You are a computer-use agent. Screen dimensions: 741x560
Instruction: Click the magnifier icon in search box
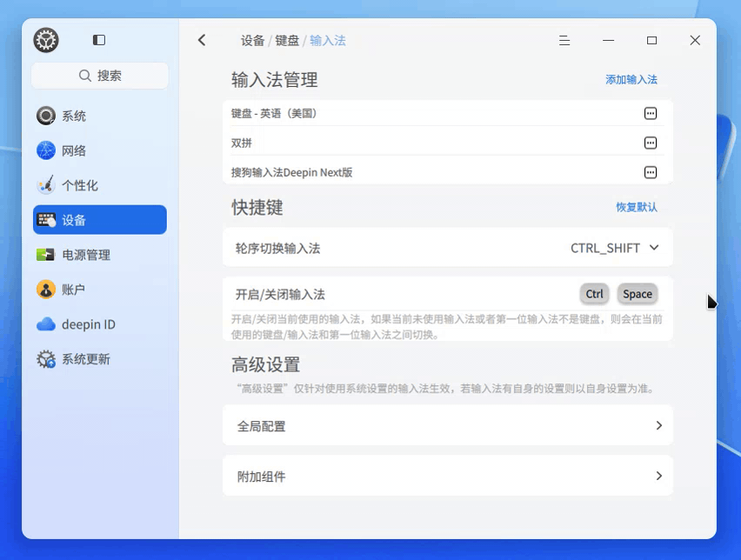pyautogui.click(x=84, y=76)
